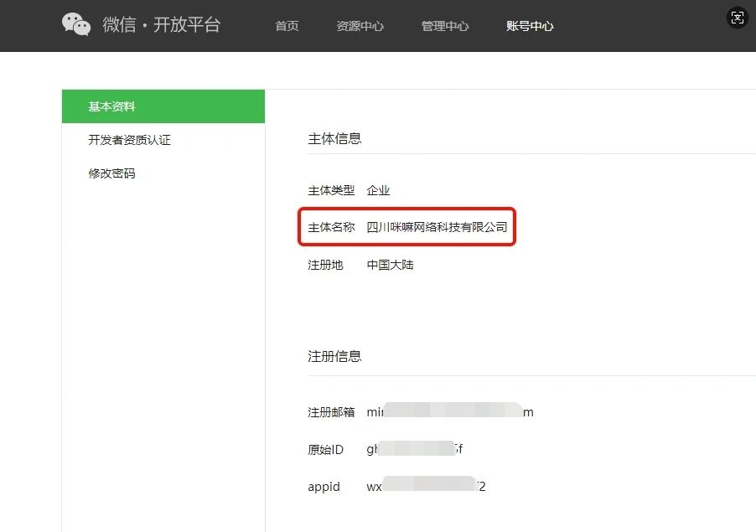Open 修改密码 in the sidebar
This screenshot has width=756, height=532.
(111, 173)
